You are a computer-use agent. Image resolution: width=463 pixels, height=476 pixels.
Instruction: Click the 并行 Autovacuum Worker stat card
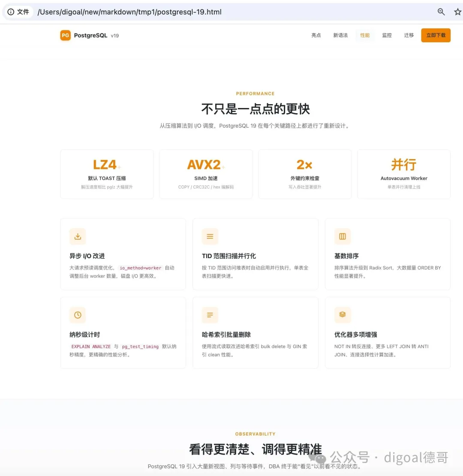pyautogui.click(x=404, y=174)
